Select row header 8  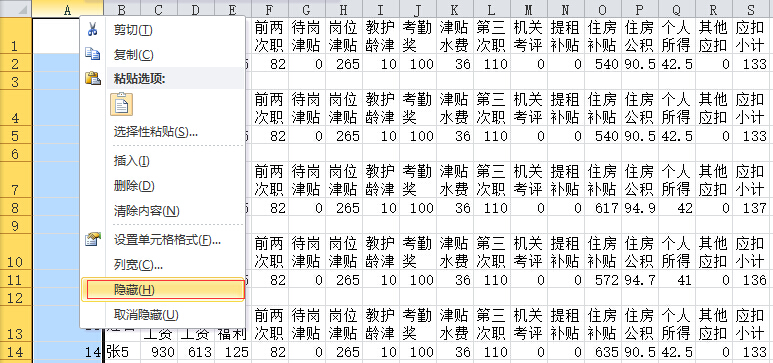tap(15, 208)
